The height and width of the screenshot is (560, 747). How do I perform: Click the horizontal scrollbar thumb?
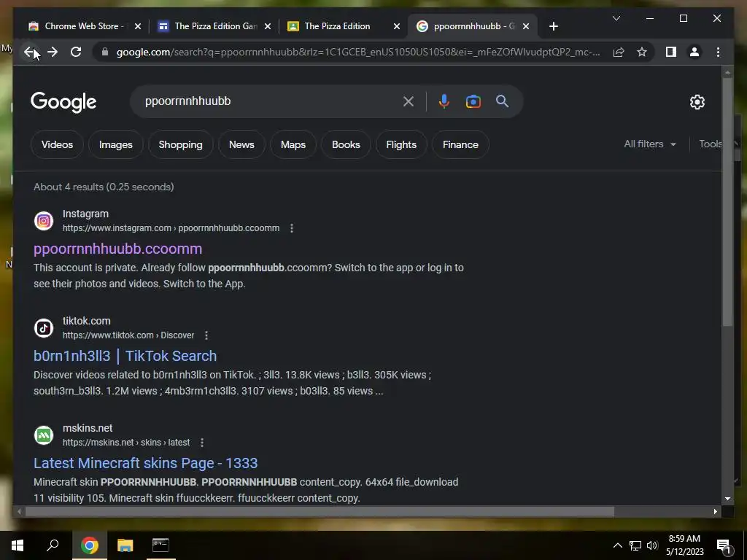(x=320, y=511)
